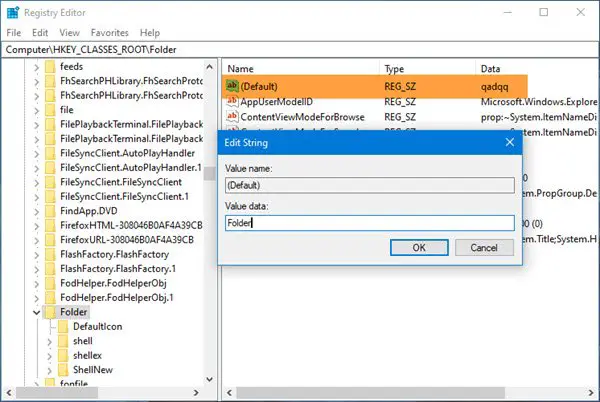
Task: Open the Favorites menu
Action: click(109, 33)
